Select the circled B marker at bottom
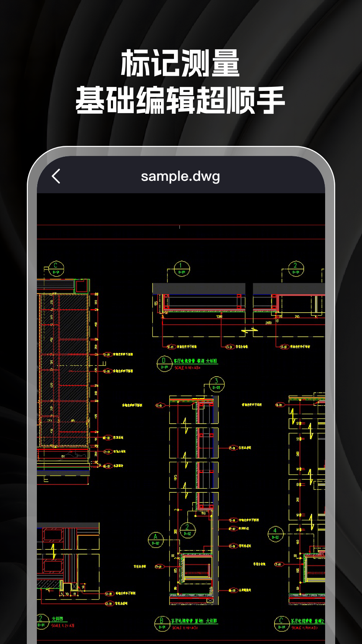362x644 pixels. point(162,624)
